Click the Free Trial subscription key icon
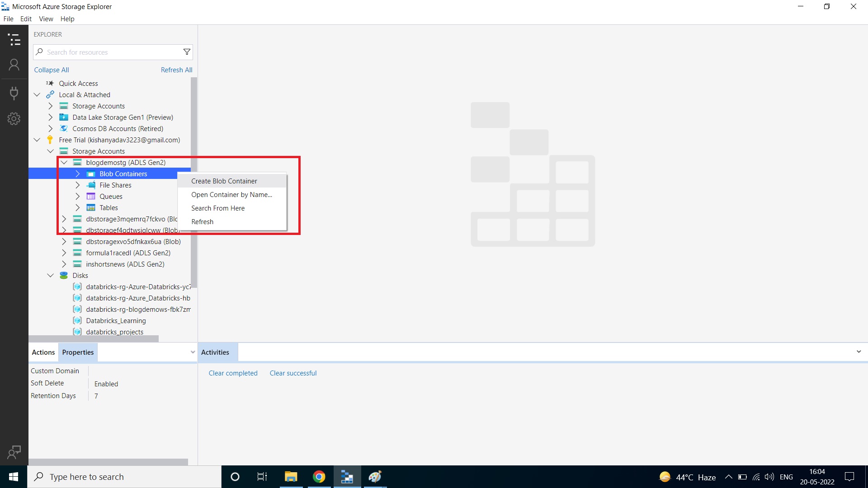Screen dimensions: 868x488 click(x=50, y=140)
